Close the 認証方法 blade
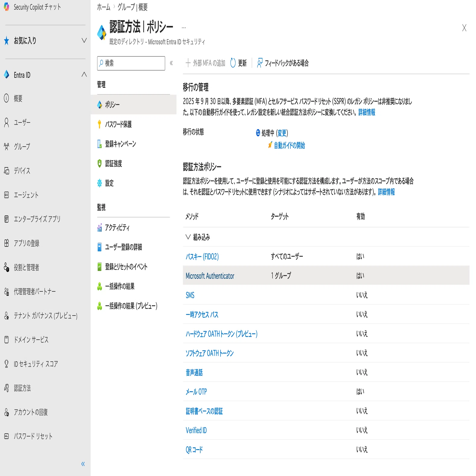476x476 pixels. coord(464,28)
